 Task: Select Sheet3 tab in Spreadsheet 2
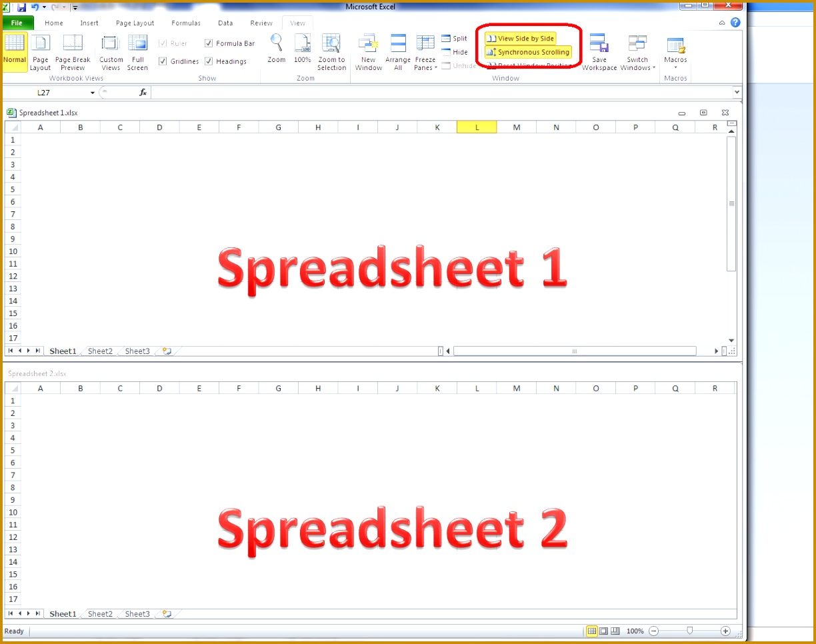(x=137, y=614)
